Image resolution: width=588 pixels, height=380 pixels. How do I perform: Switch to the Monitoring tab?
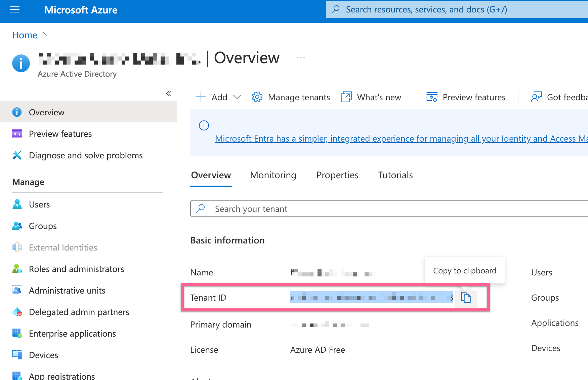coord(273,175)
